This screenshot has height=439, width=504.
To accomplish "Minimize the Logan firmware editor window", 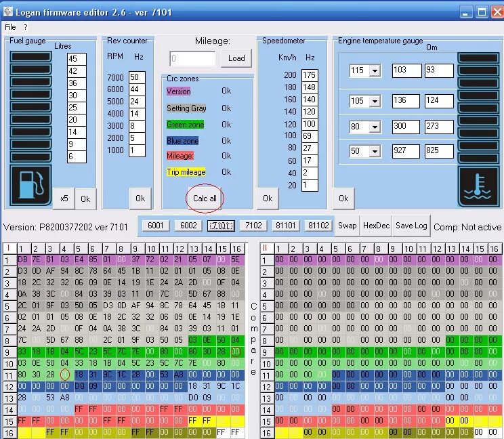I will [x=465, y=13].
